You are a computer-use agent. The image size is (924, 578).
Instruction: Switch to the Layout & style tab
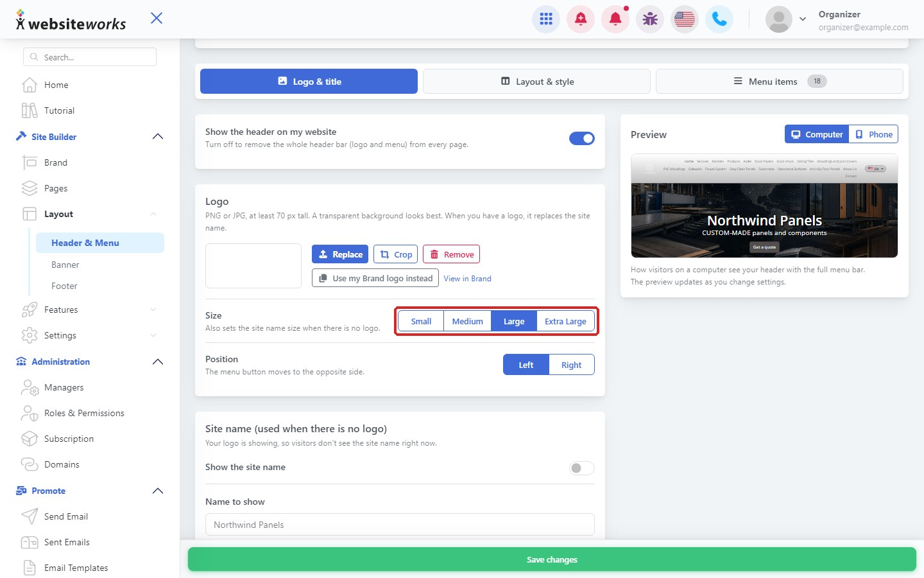[536, 82]
